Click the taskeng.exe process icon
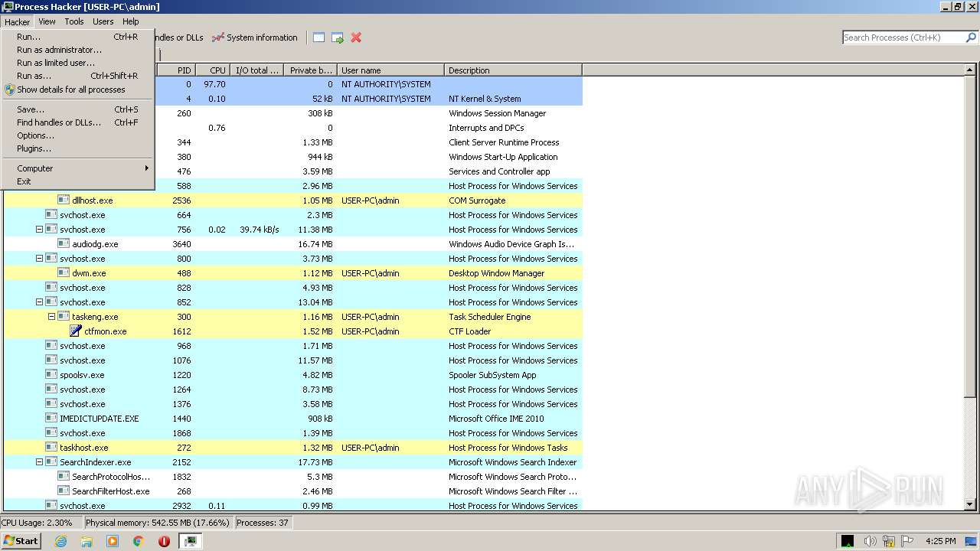The width and height of the screenshot is (980, 551). tap(64, 317)
